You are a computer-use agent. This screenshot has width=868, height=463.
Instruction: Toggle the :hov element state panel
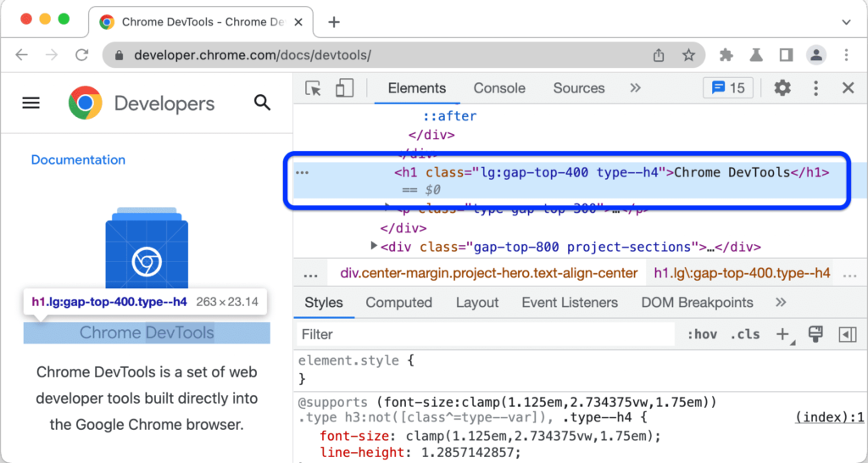(x=702, y=334)
